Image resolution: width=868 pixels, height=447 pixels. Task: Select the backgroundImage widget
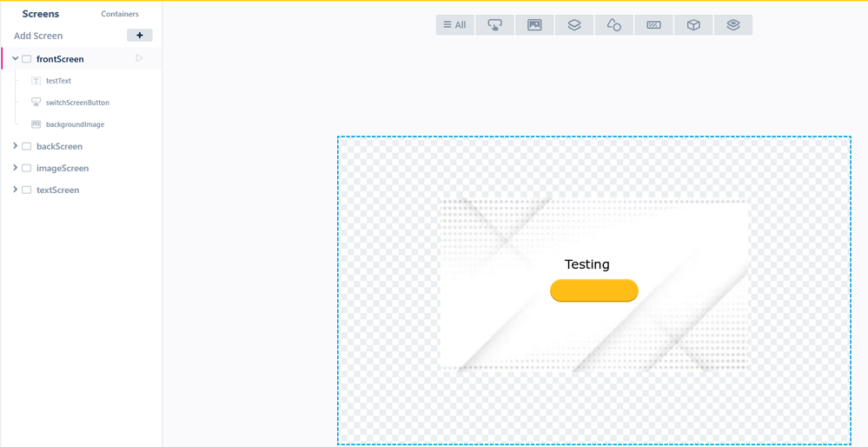pos(76,124)
